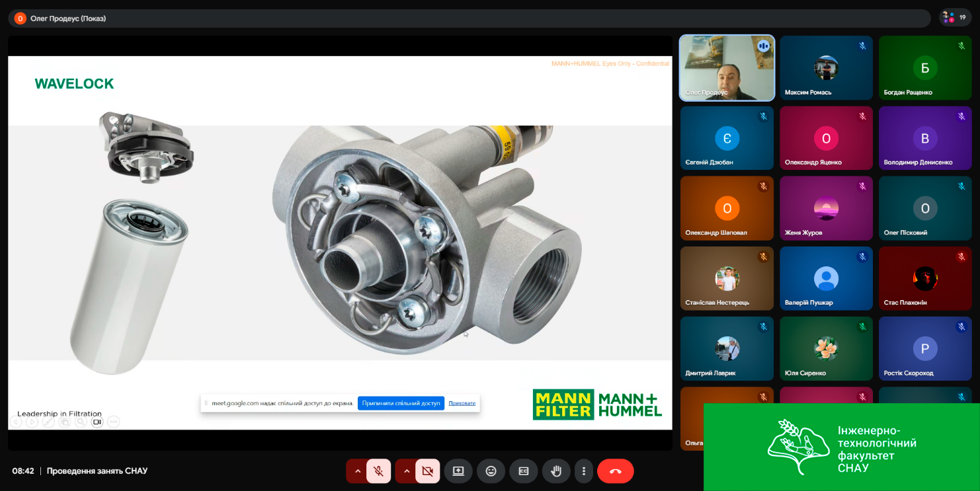This screenshot has height=491, width=980.
Task: Click 'Проведення занять СНАУ' meeting title
Action: click(x=97, y=471)
